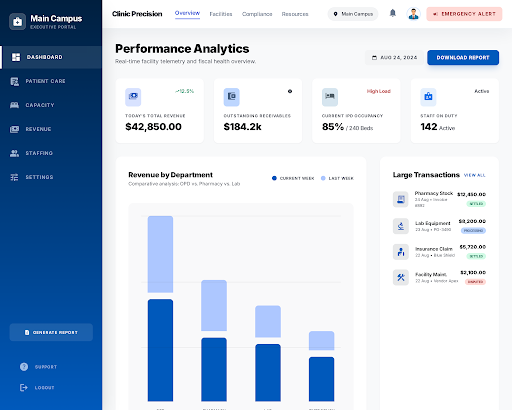Open the Revenue sidebar item
Viewport: 512px width, 410px height.
[x=51, y=129]
